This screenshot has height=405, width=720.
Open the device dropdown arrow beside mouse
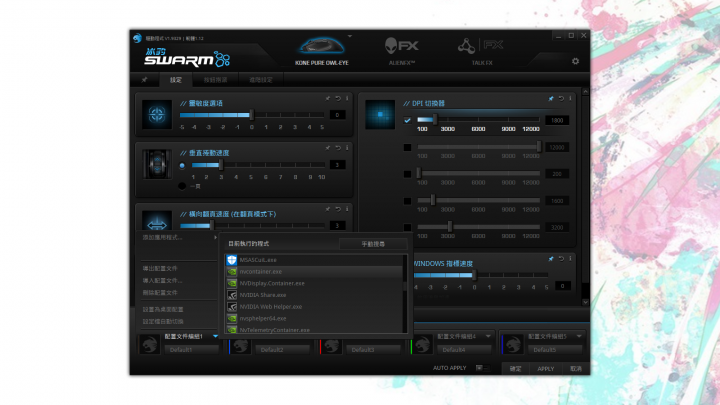tap(350, 36)
